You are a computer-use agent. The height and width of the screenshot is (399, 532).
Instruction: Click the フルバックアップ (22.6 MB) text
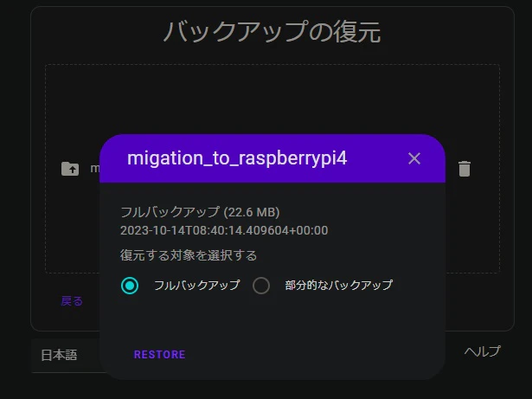(x=200, y=212)
